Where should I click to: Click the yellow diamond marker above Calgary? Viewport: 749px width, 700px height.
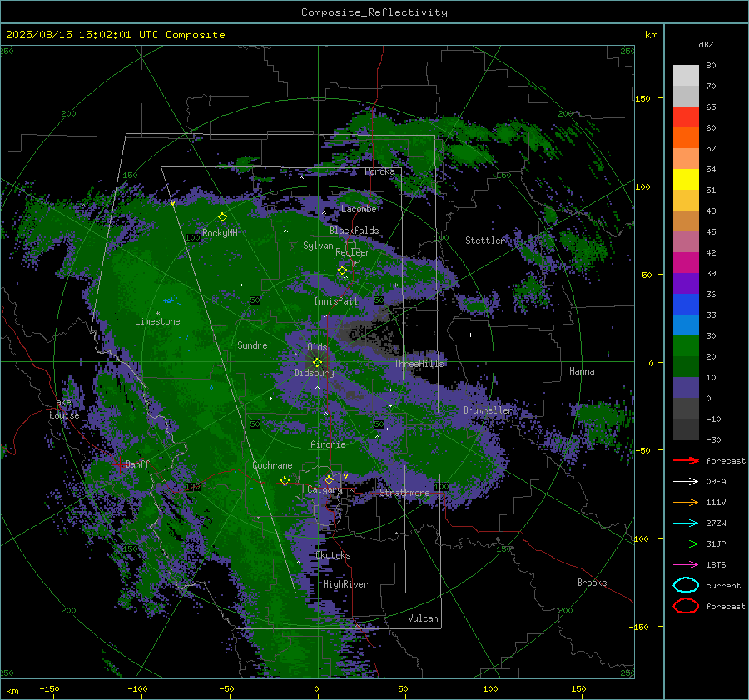(x=329, y=479)
